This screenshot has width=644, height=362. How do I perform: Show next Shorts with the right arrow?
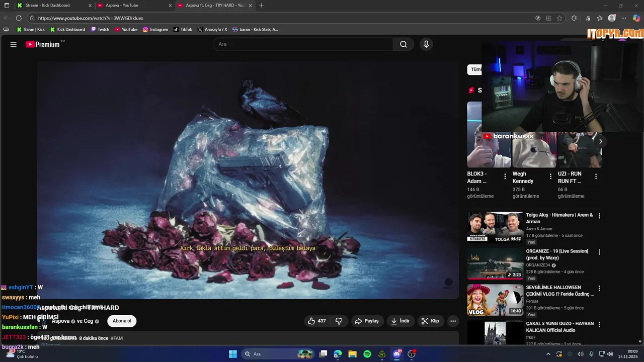coord(600,141)
